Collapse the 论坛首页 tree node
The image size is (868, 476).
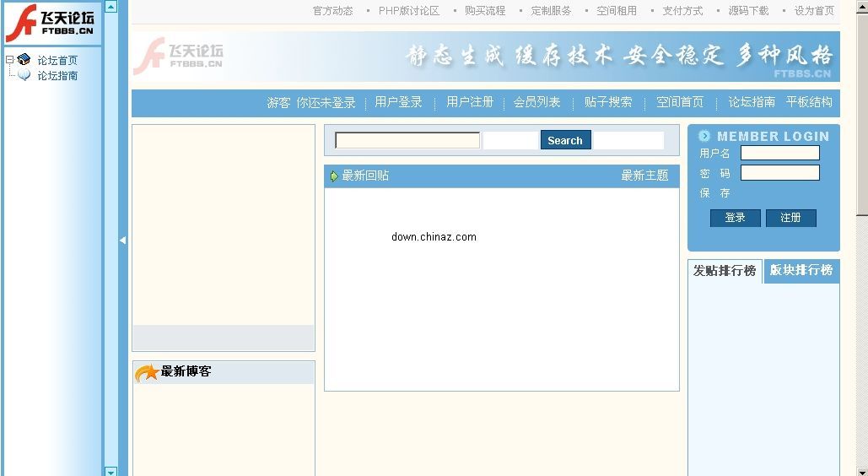[x=9, y=60]
